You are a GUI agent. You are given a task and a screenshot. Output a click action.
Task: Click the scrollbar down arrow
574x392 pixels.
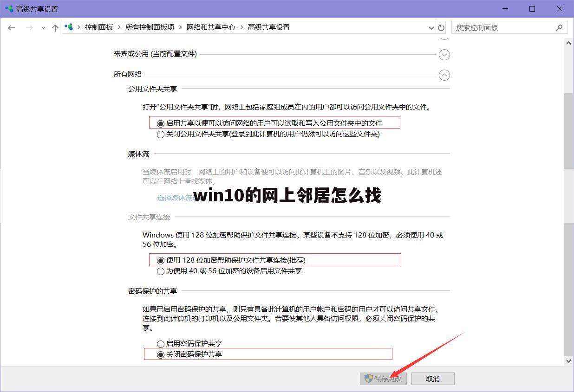568,360
